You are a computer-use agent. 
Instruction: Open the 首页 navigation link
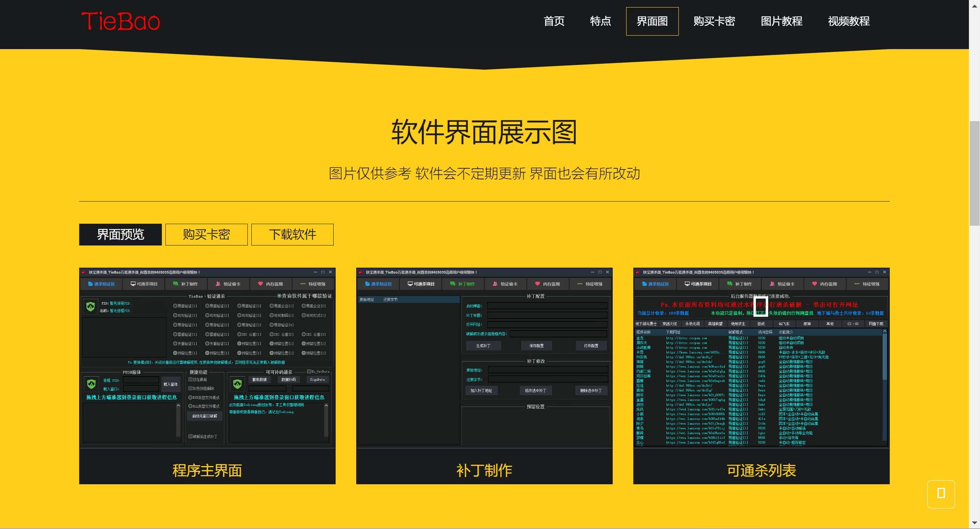coord(554,21)
